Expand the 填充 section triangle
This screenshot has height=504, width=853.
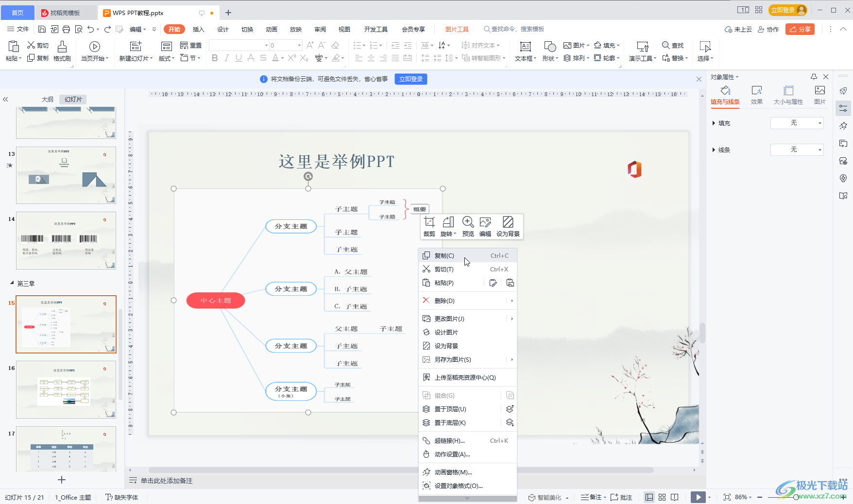tap(714, 123)
